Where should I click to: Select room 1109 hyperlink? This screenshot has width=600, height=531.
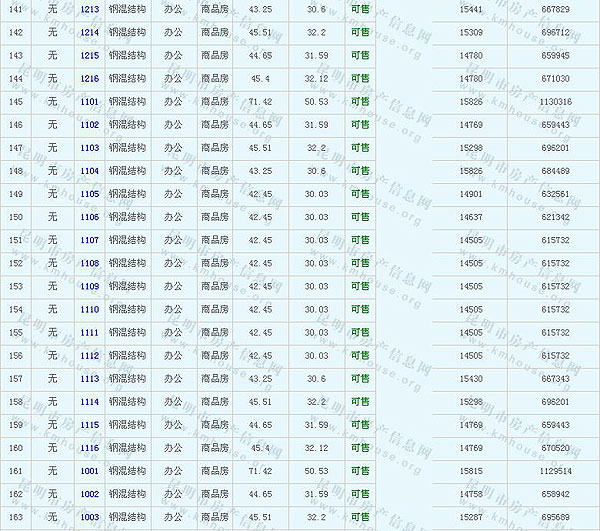(x=89, y=286)
